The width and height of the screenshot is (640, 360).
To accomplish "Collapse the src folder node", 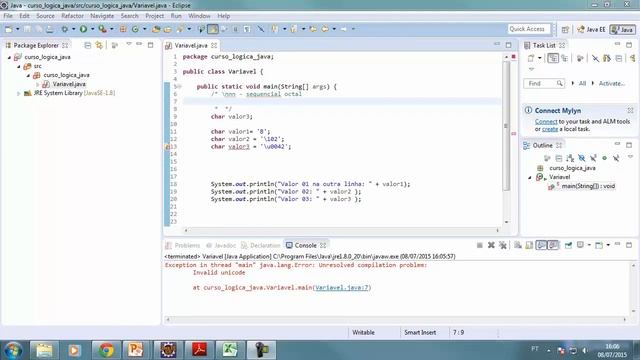I will (19, 66).
